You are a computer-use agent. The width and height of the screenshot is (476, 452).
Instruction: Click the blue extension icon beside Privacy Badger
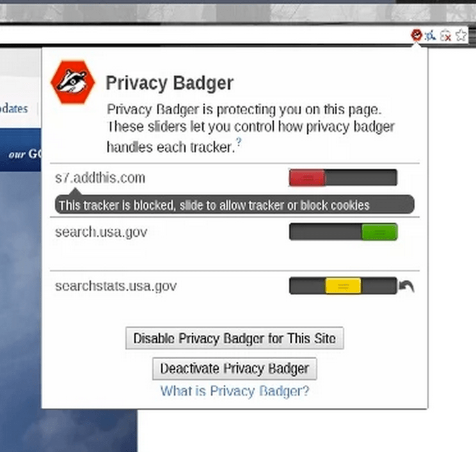431,36
